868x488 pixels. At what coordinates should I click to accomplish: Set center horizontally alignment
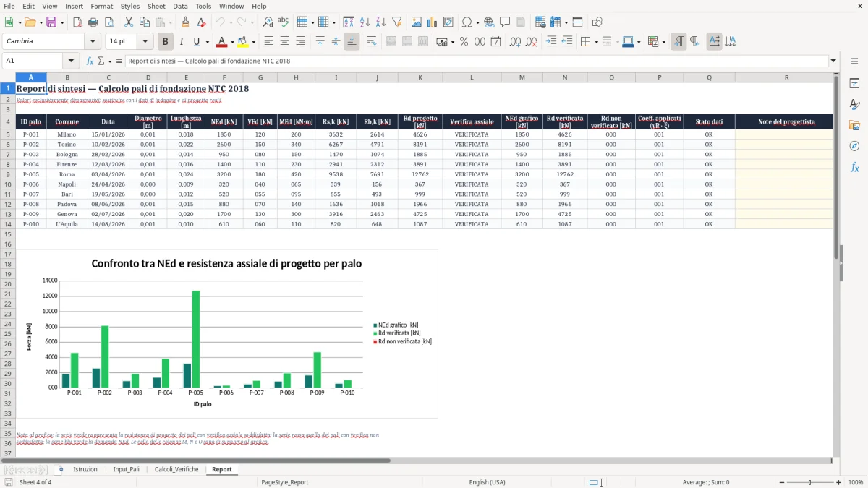coord(284,42)
